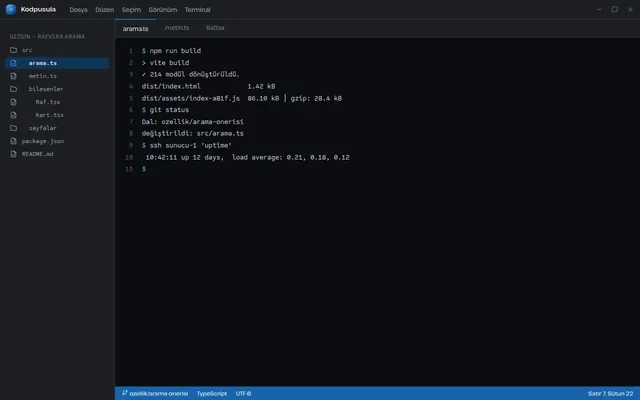The height and width of the screenshot is (400, 640).
Task: Click the sayfalar folder icon
Action: pyautogui.click(x=13, y=128)
